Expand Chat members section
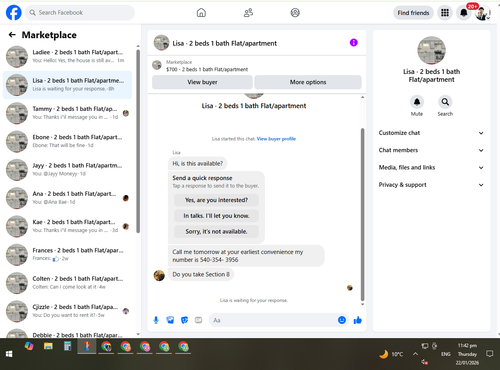Screen dimensions: 500x370 click(431, 150)
